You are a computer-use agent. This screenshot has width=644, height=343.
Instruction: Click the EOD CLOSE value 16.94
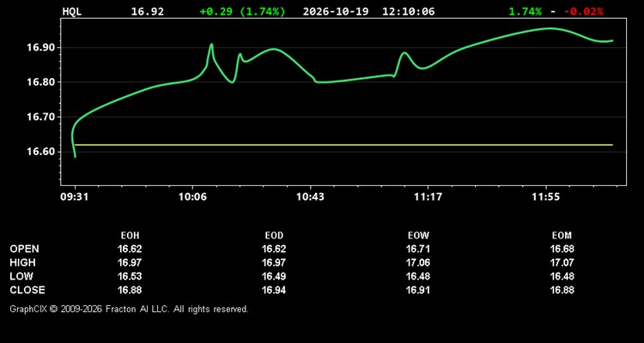tap(274, 290)
